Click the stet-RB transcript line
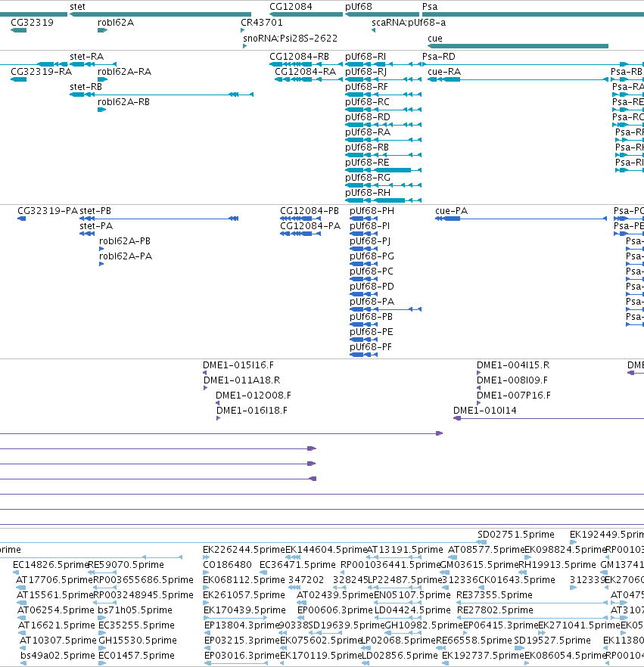The height and width of the screenshot is (667, 644). (161, 95)
